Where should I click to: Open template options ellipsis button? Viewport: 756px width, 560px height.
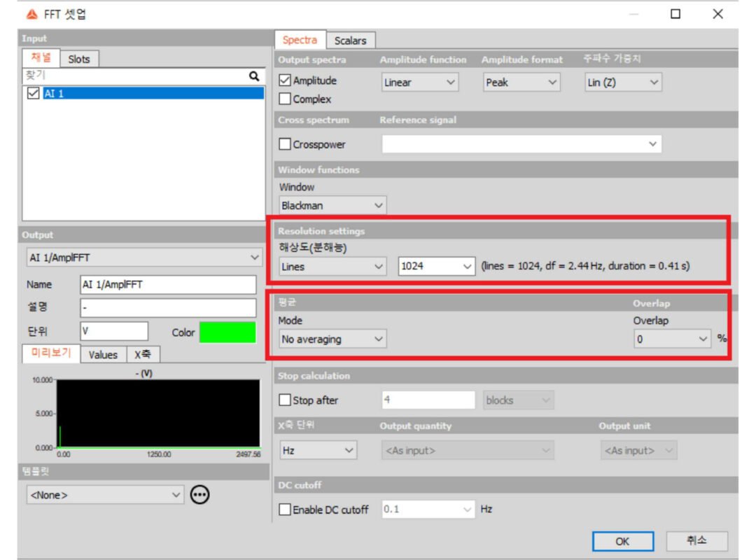coord(199,494)
